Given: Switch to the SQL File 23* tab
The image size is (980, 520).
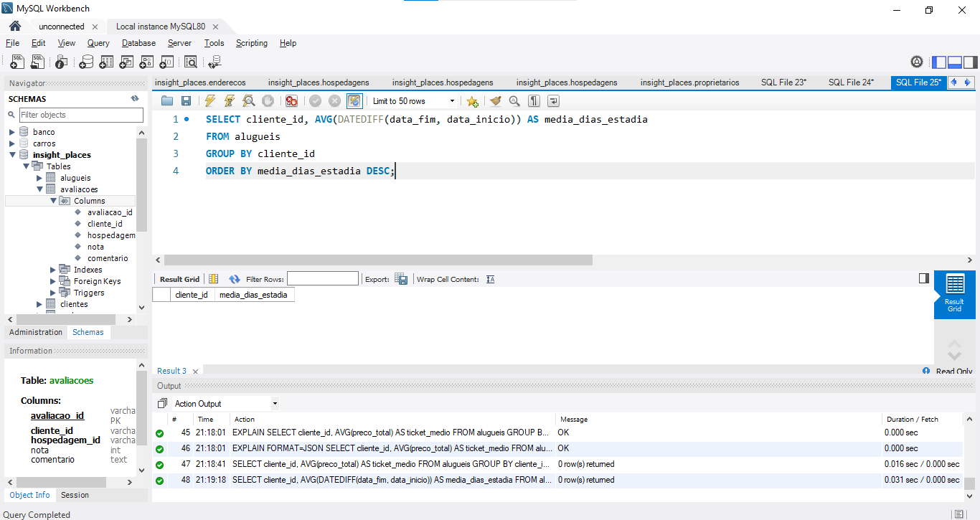Looking at the screenshot, I should point(783,82).
